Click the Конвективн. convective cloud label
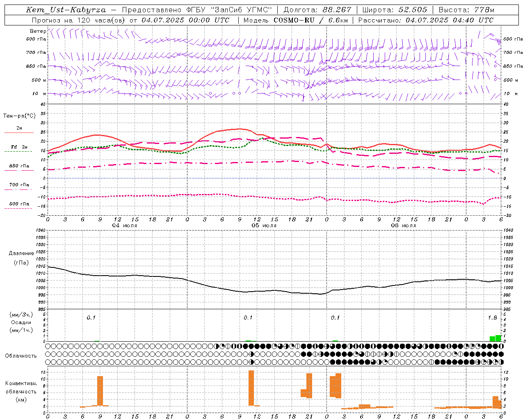525x420 pixels. (21, 383)
